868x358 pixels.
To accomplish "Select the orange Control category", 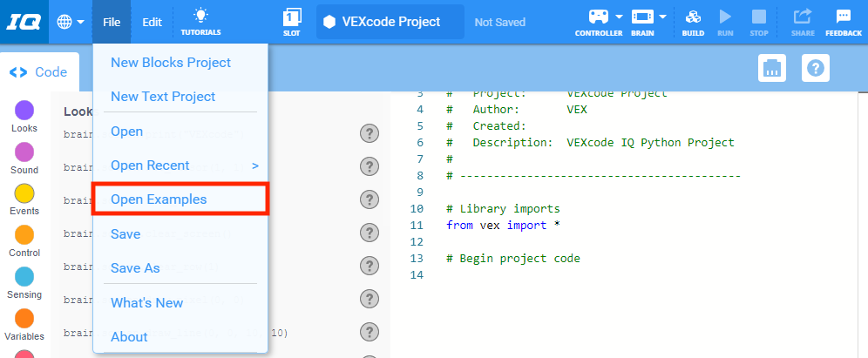I will tap(24, 241).
